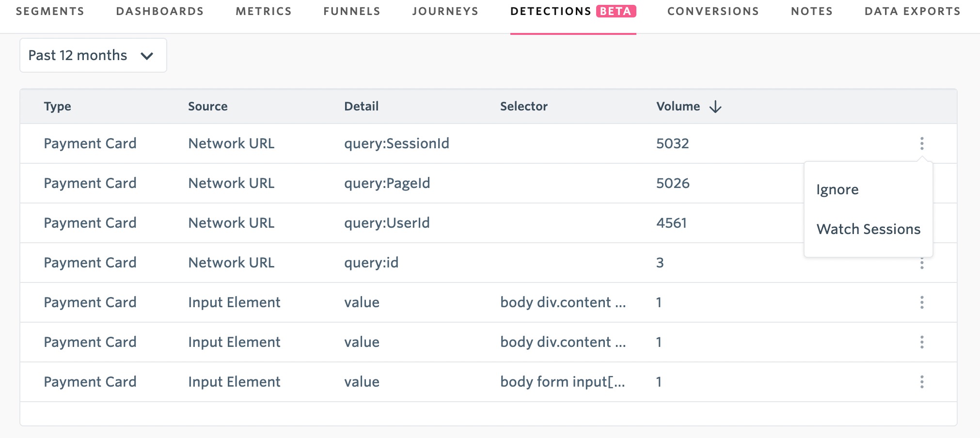Click the query:SessionId detail cell

tap(396, 143)
